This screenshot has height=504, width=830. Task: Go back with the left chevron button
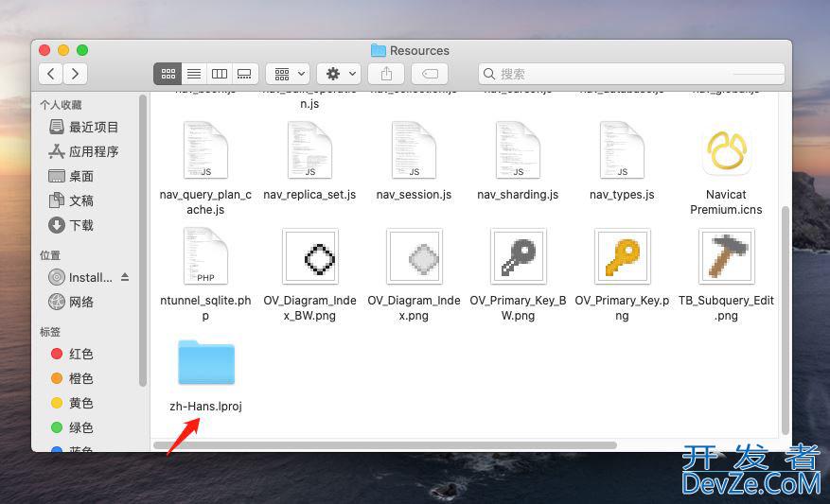(x=51, y=74)
